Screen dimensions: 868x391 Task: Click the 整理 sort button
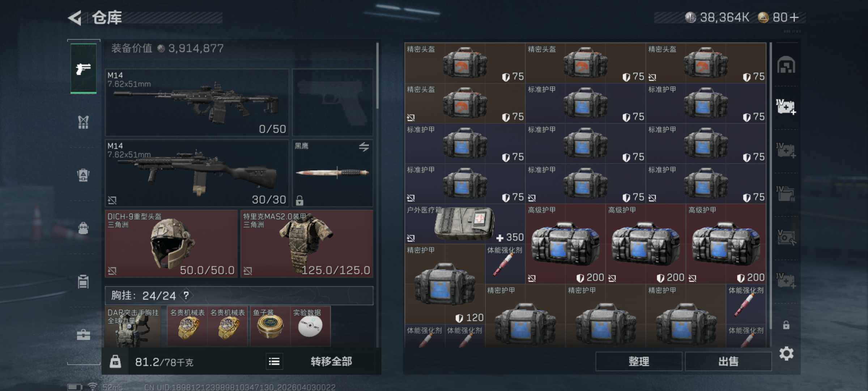[x=639, y=361]
